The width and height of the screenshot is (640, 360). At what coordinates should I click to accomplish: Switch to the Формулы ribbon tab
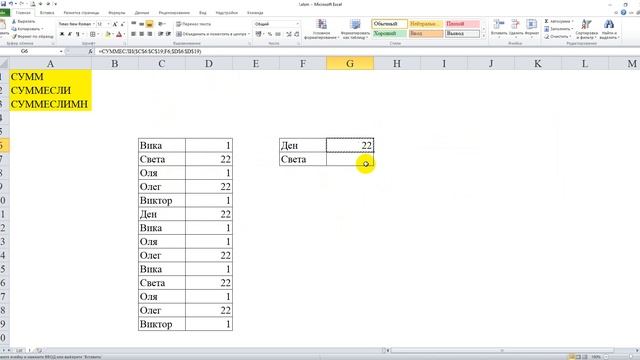tap(117, 13)
